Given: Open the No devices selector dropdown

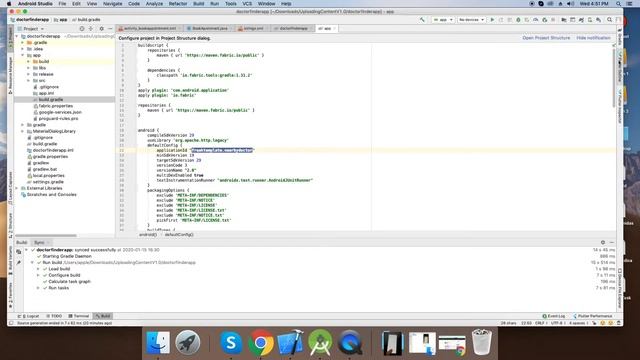Looking at the screenshot, I should (x=471, y=20).
